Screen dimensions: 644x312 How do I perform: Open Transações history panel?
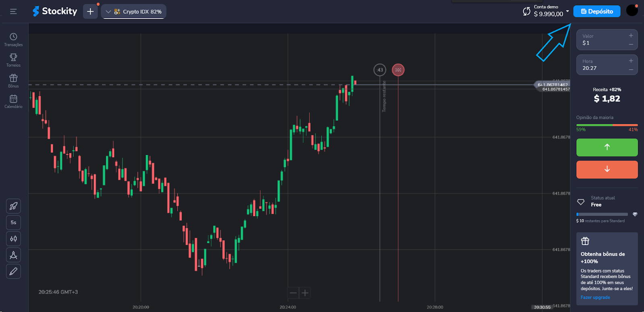[x=13, y=39]
